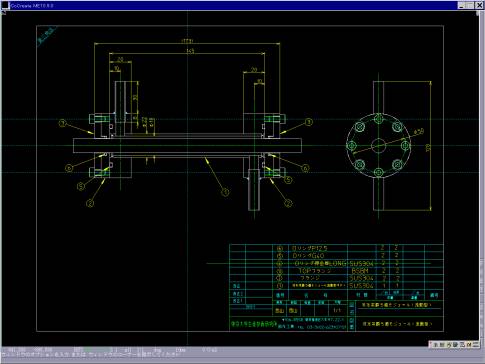Click the last icon in the IME language toolbar
The image size is (485, 364).
pyautogui.click(x=476, y=345)
